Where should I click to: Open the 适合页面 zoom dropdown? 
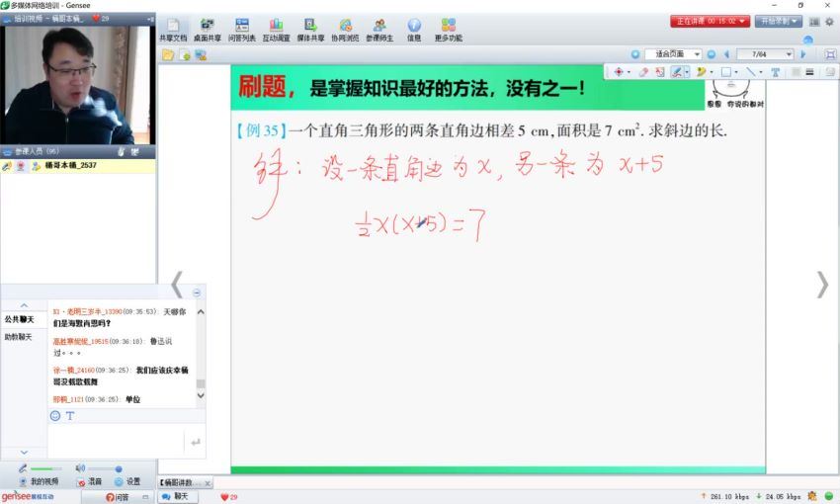tap(696, 54)
